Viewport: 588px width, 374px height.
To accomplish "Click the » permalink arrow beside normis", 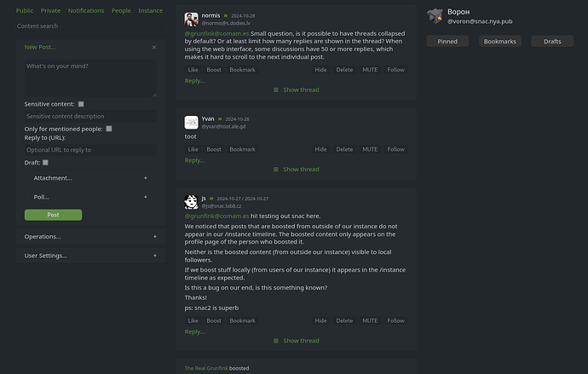I will 226,16.
